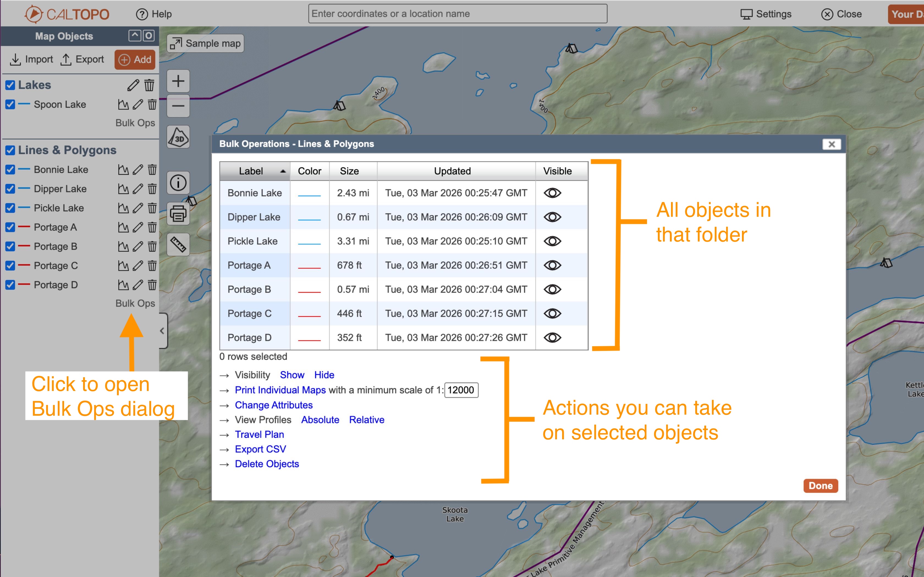Hide Dipper Lake via eye icon
This screenshot has height=577, width=924.
552,217
